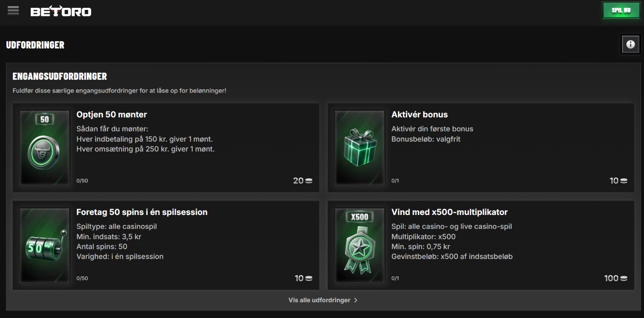Click the coin icon beside 100 reward

point(624,278)
